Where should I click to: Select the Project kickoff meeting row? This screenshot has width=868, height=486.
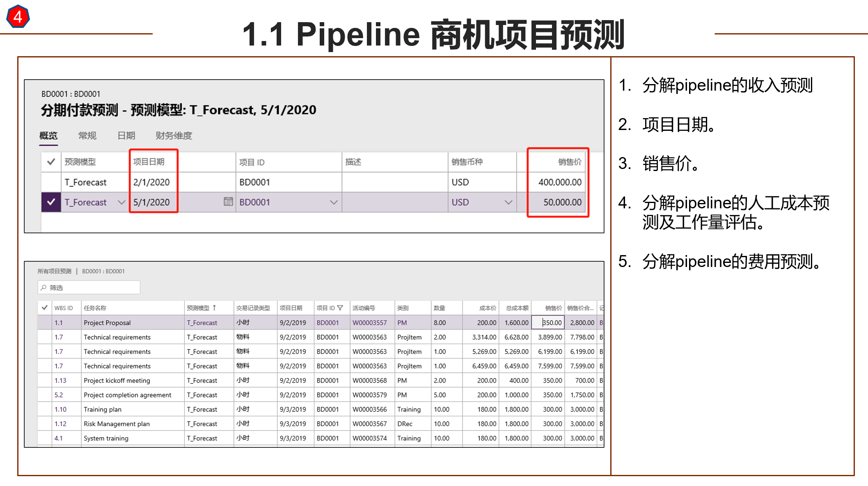[320, 380]
